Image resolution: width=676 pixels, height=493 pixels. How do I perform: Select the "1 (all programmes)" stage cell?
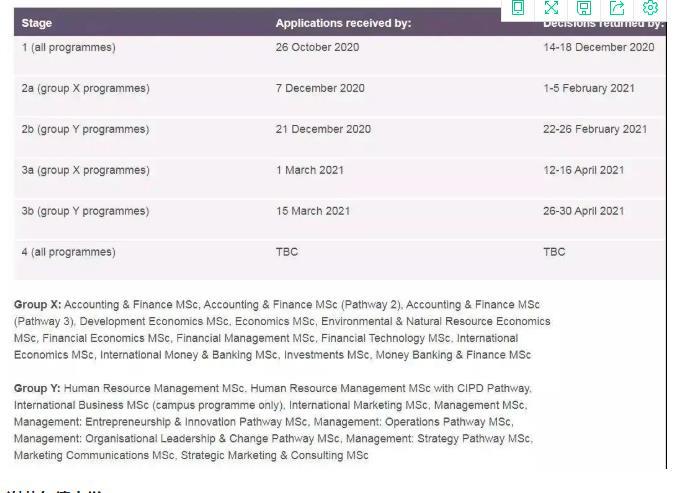click(x=69, y=47)
